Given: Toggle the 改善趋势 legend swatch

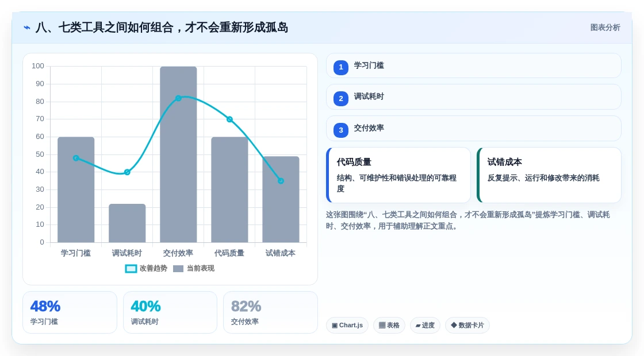Looking at the screenshot, I should 131,269.
